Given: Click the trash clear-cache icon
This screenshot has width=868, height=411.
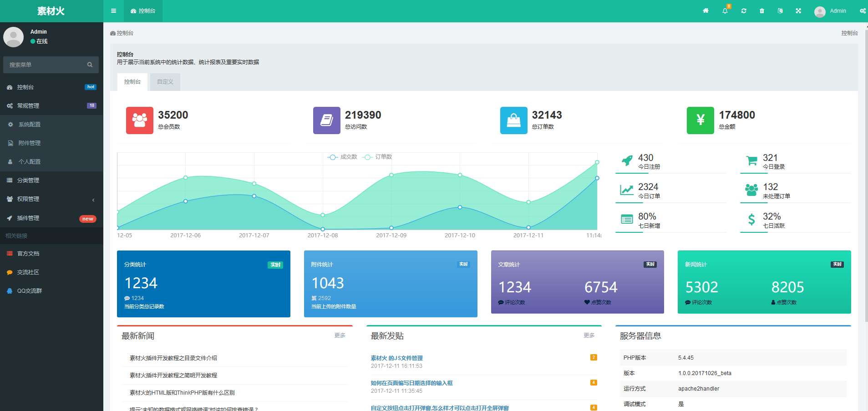Looking at the screenshot, I should click(x=762, y=11).
